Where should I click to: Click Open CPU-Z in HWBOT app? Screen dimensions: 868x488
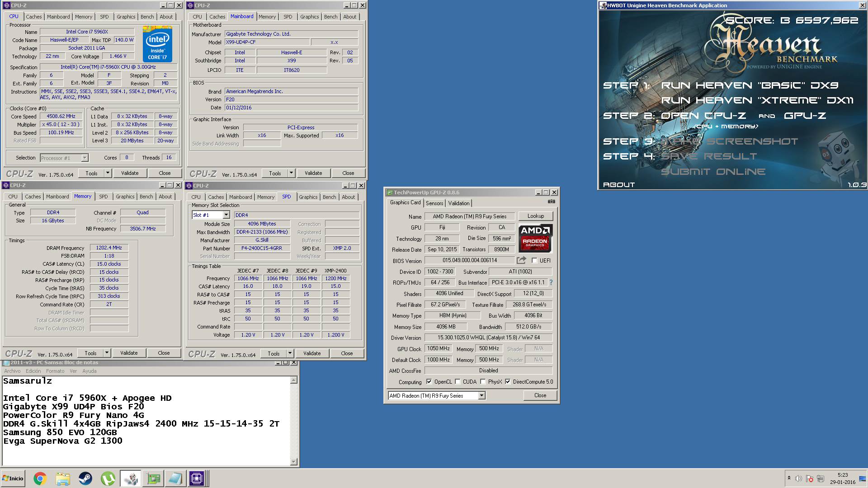tap(703, 116)
